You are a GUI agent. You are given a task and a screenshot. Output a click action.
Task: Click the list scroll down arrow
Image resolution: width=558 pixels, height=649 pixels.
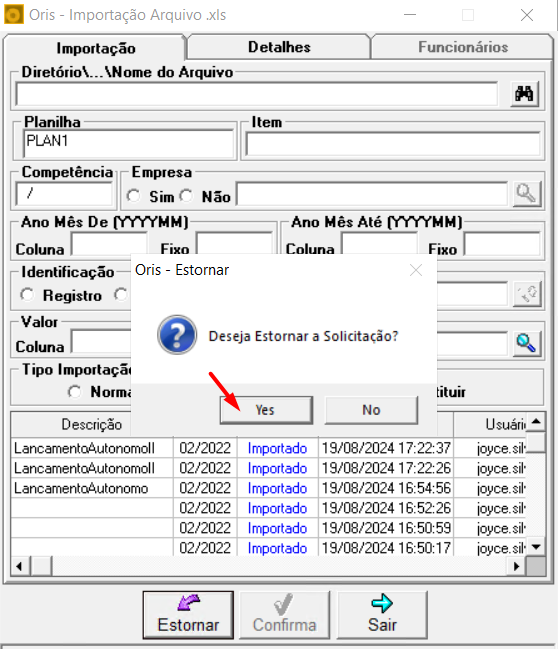tap(536, 547)
